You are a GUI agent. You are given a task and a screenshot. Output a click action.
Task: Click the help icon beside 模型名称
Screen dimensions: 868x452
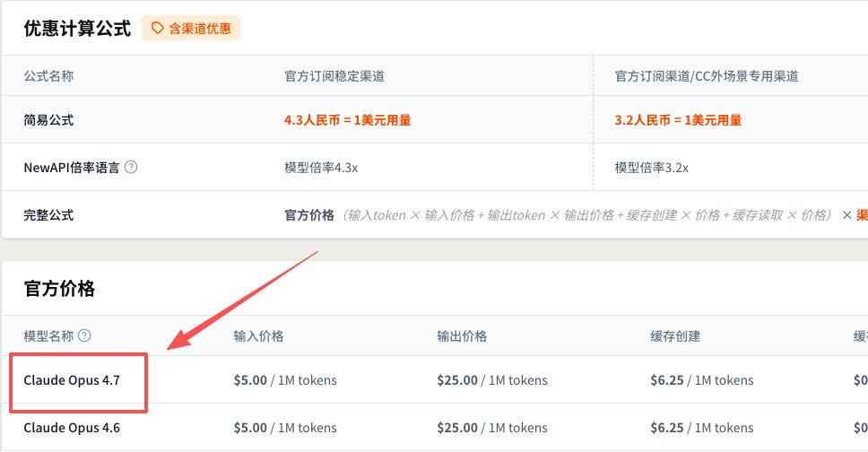click(x=84, y=335)
